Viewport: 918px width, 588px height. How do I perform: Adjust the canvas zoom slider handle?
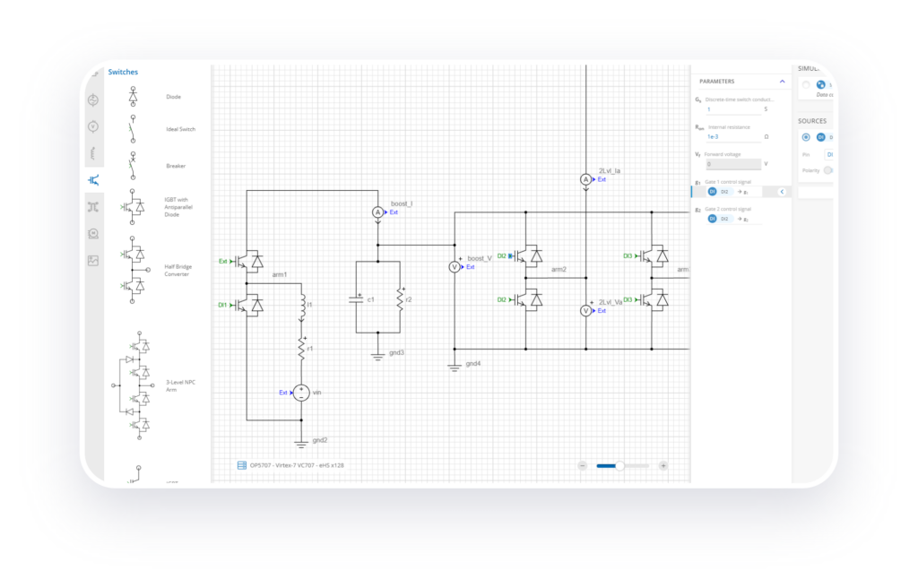[x=619, y=465]
